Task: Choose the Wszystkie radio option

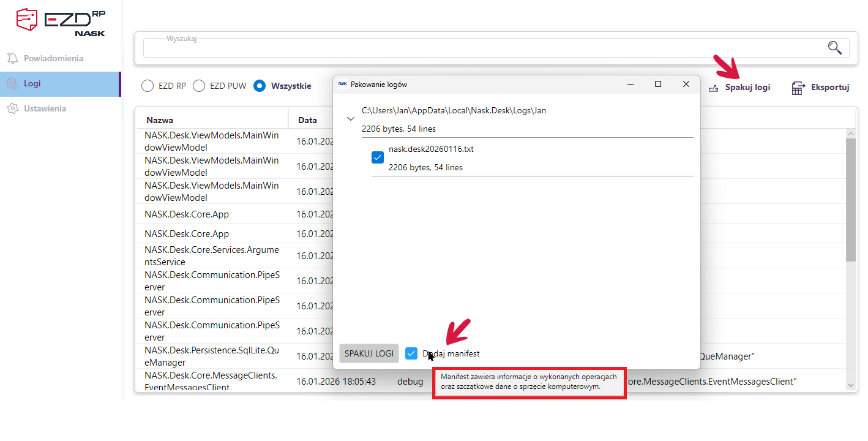Action: 260,86
